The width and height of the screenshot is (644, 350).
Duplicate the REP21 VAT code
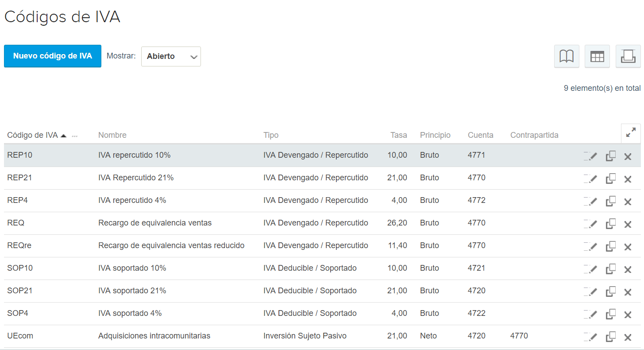(611, 178)
